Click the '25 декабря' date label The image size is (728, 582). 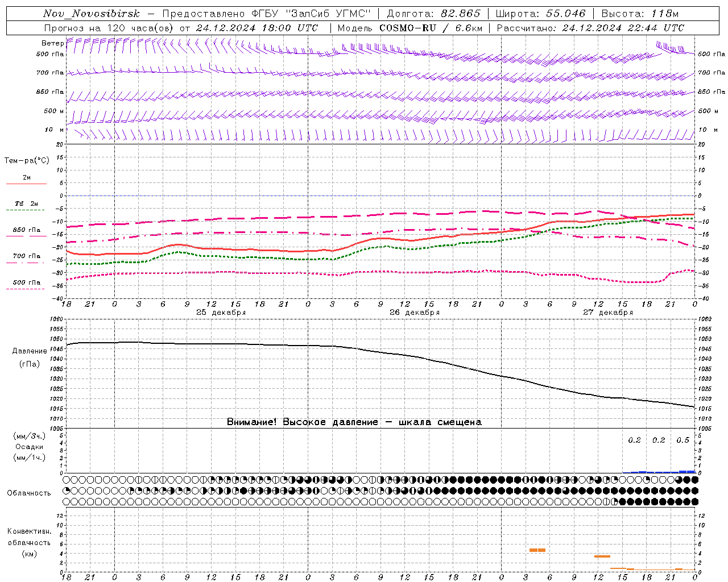[221, 313]
